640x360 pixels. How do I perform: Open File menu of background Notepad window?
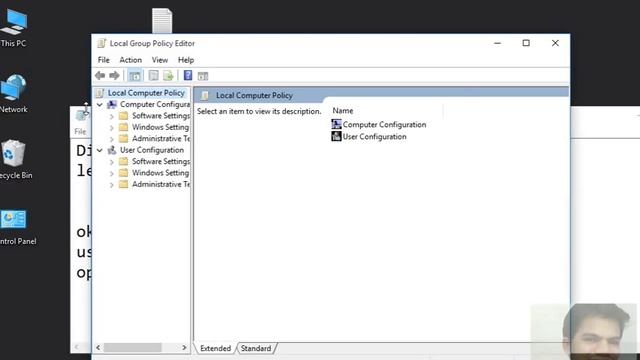pos(80,131)
